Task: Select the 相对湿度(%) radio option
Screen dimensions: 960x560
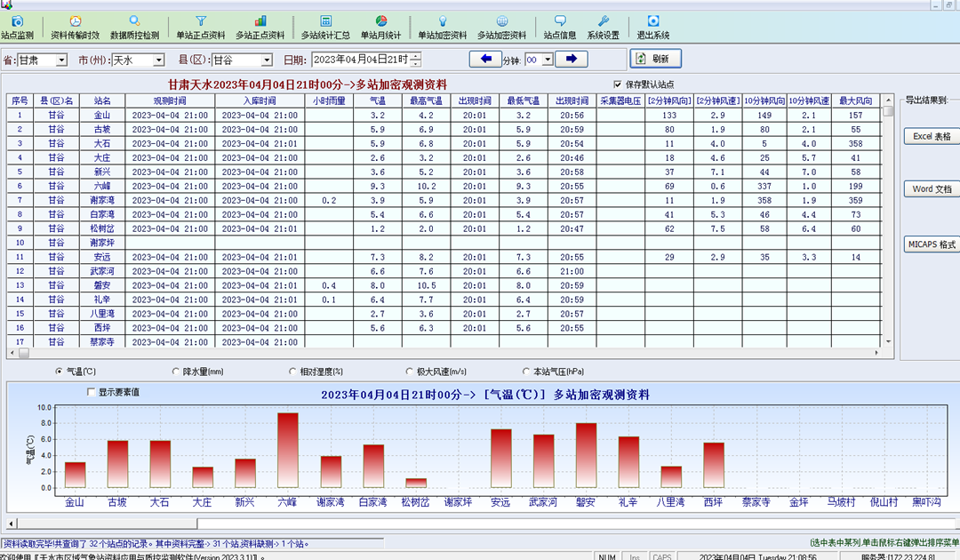Action: click(x=292, y=372)
